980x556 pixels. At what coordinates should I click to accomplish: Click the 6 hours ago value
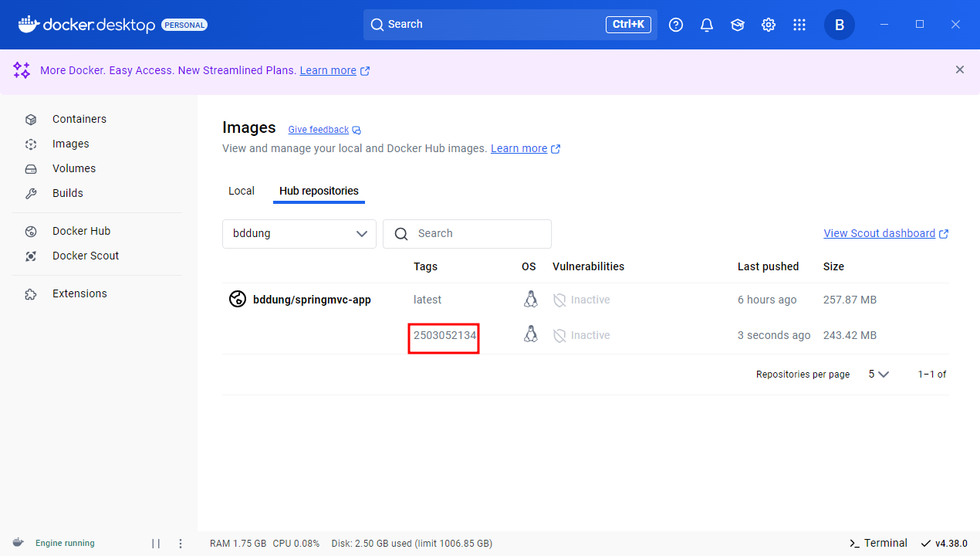coord(767,300)
